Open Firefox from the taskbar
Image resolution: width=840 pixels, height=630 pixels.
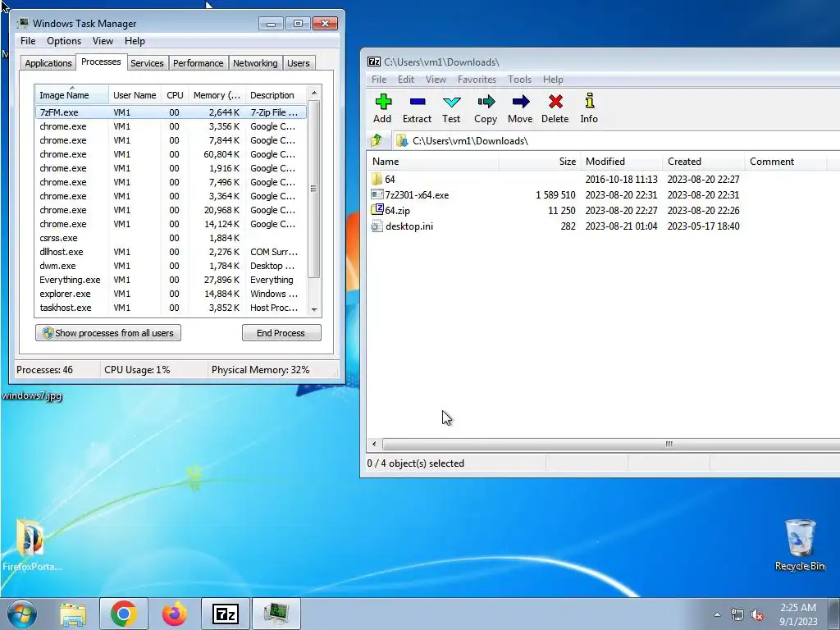[x=175, y=614]
